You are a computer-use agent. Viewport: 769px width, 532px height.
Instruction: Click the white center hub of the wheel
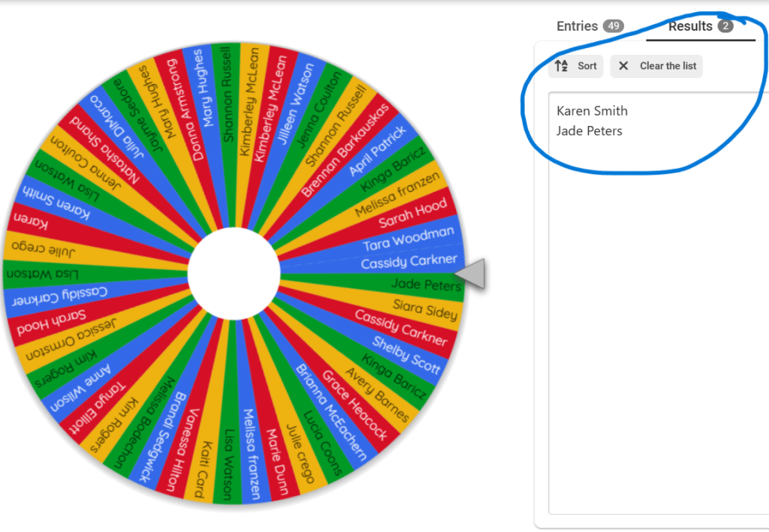[234, 273]
